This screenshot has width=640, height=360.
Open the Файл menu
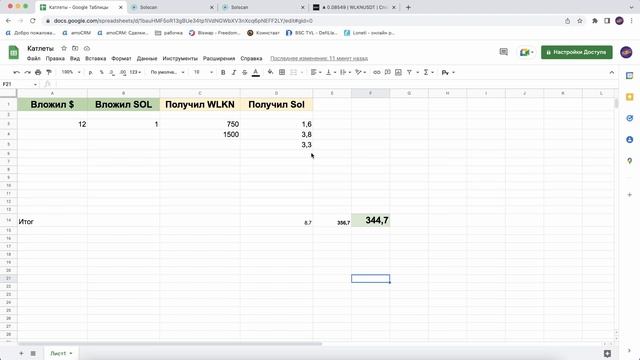coord(33,58)
